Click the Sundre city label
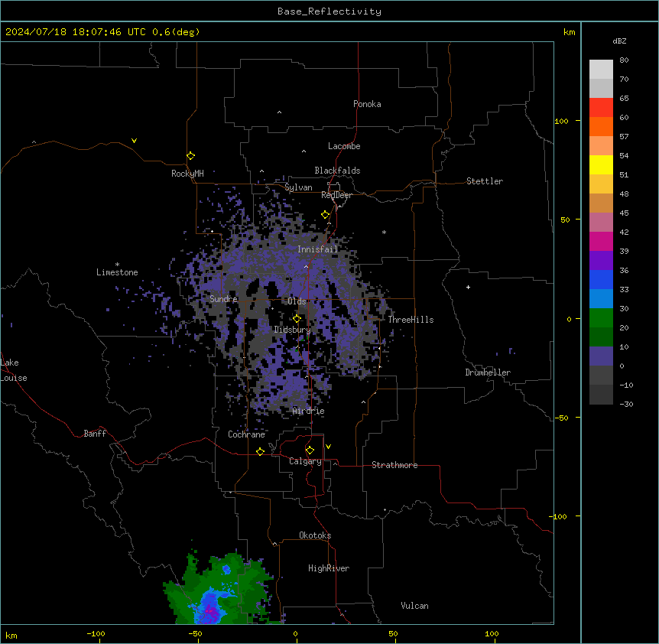The height and width of the screenshot is (644, 659). [223, 299]
